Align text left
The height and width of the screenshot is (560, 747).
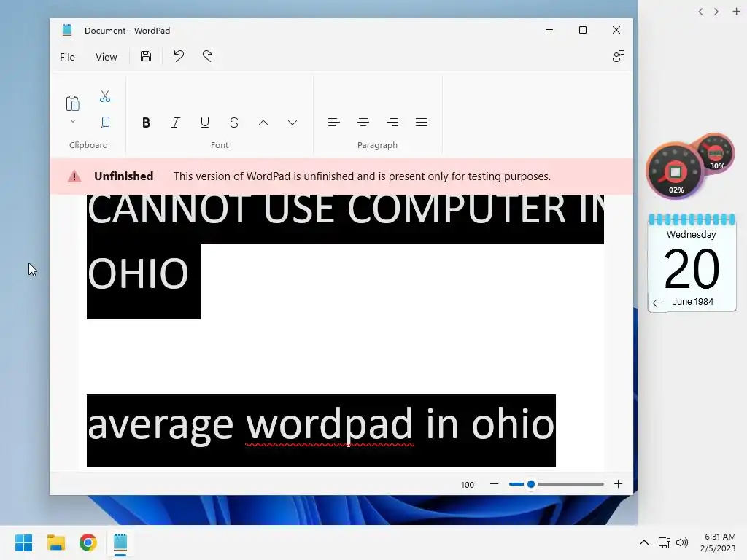tap(334, 122)
